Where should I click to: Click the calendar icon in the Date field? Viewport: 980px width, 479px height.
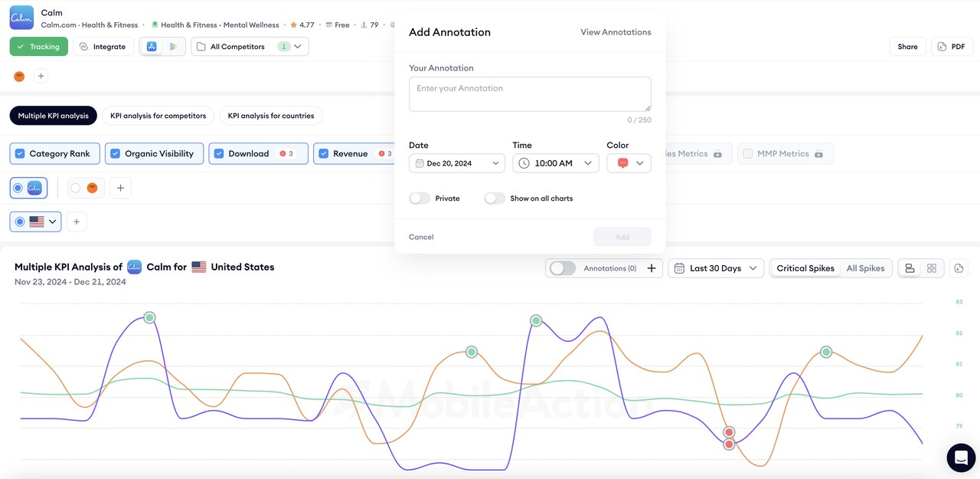coord(420,163)
